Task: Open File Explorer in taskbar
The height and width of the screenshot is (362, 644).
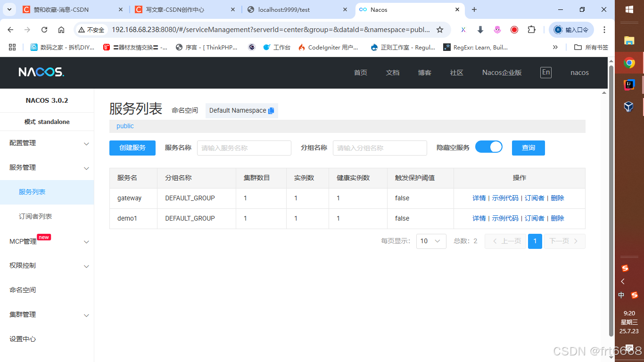Action: coord(629,41)
